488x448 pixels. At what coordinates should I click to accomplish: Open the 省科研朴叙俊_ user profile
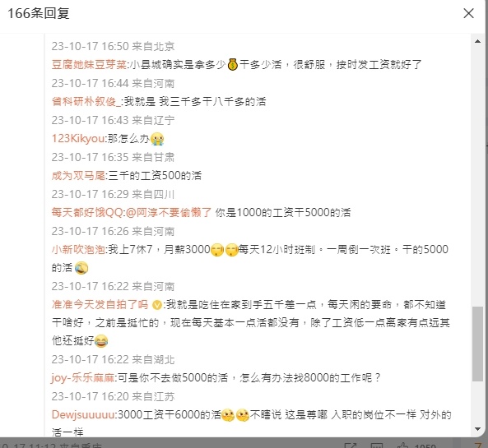pyautogui.click(x=86, y=102)
